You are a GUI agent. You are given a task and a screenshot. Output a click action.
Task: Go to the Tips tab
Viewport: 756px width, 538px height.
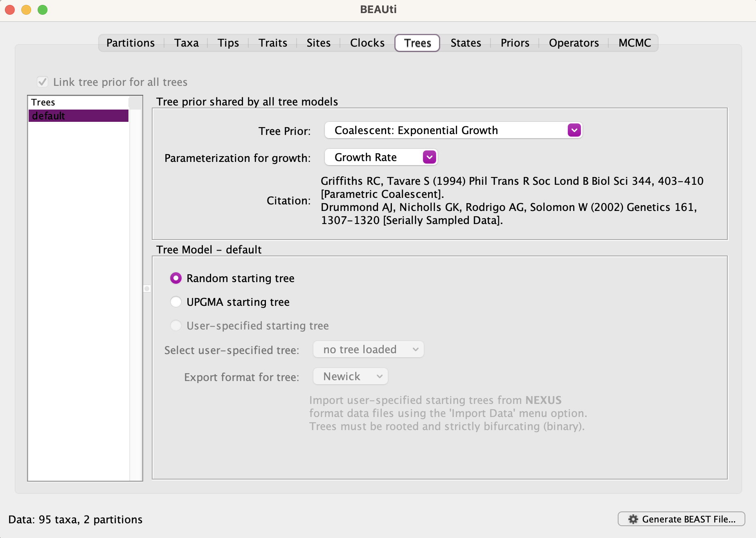pyautogui.click(x=228, y=43)
